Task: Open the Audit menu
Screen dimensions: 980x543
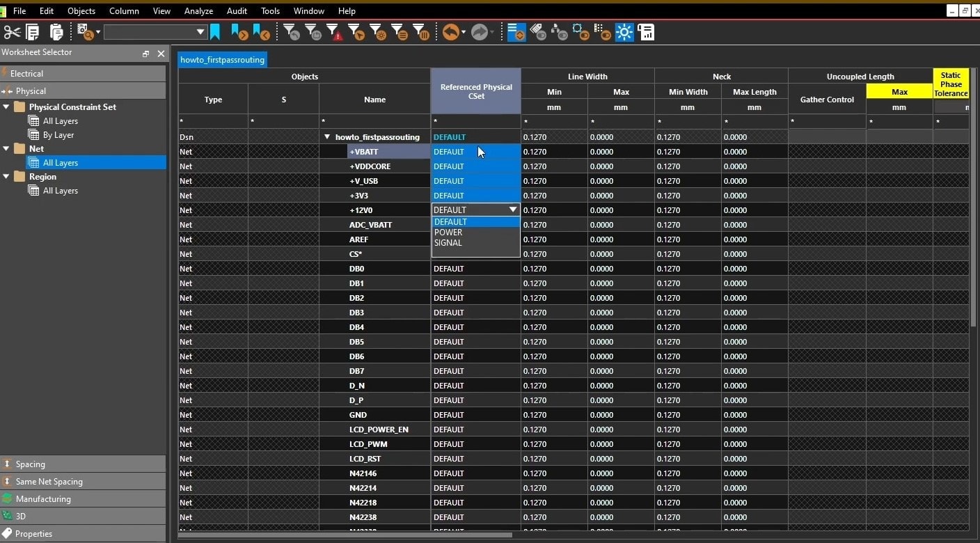Action: pos(237,11)
